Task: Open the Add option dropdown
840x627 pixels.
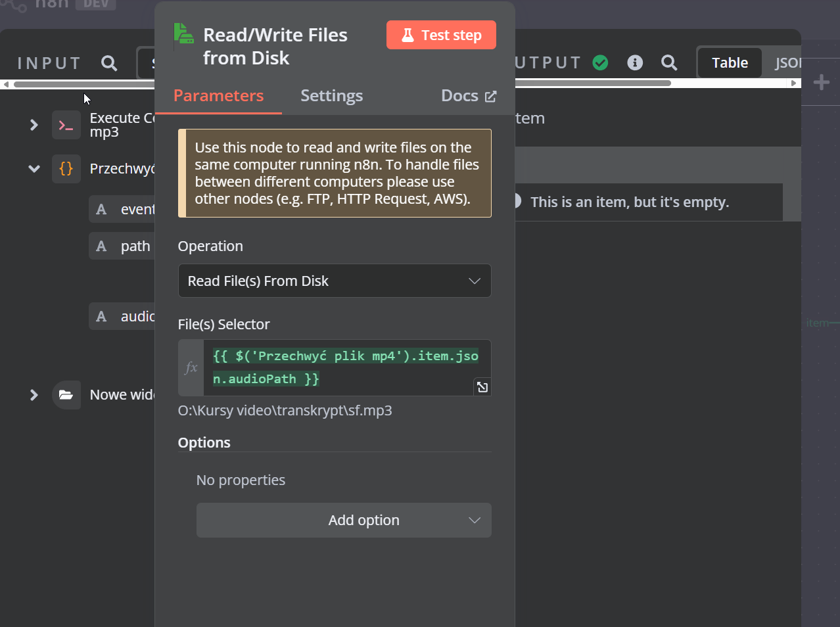Action: click(343, 521)
